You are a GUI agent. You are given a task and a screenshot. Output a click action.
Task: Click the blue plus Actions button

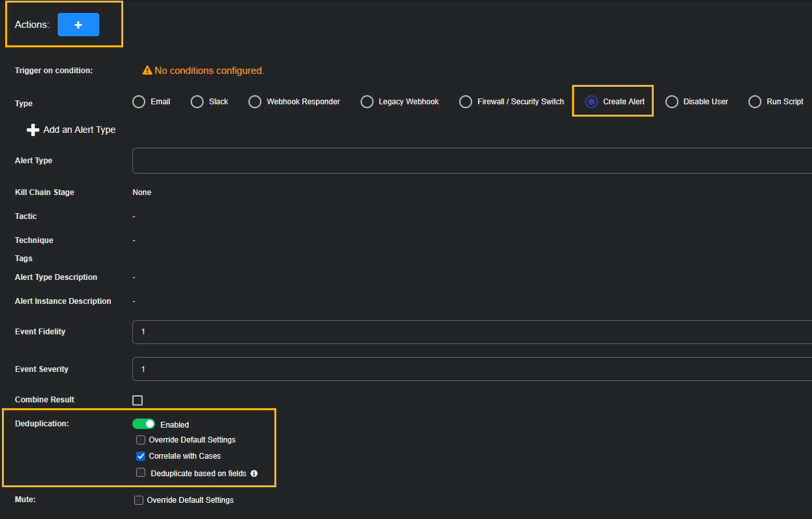(x=78, y=25)
